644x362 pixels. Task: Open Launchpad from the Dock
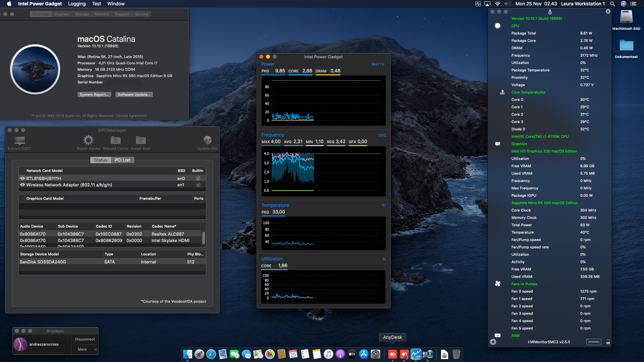(x=199, y=354)
